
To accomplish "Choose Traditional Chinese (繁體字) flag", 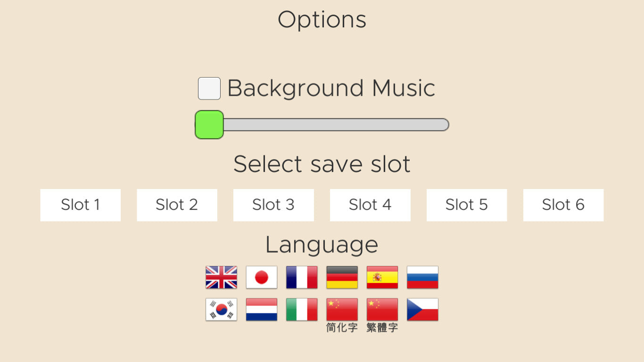I will click(382, 310).
